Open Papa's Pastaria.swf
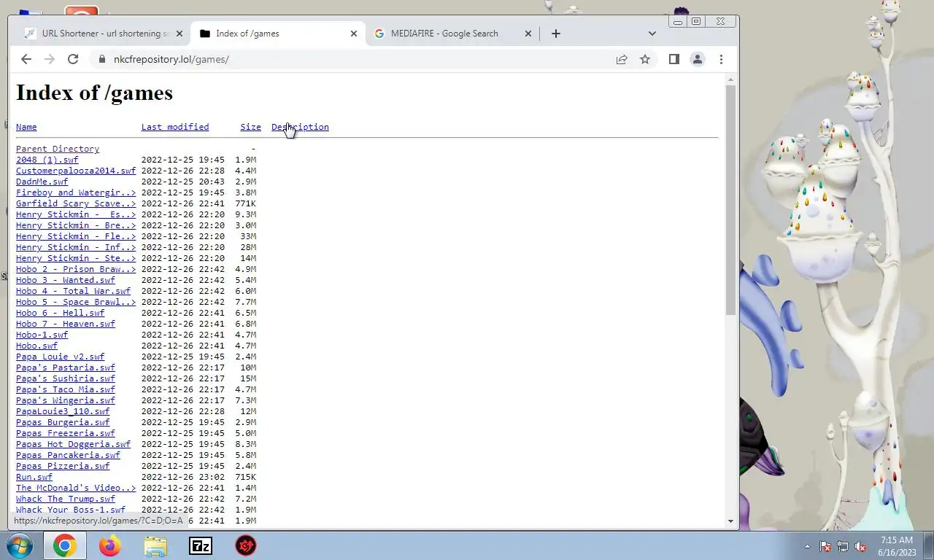Viewport: 934px width, 560px height. pos(66,367)
